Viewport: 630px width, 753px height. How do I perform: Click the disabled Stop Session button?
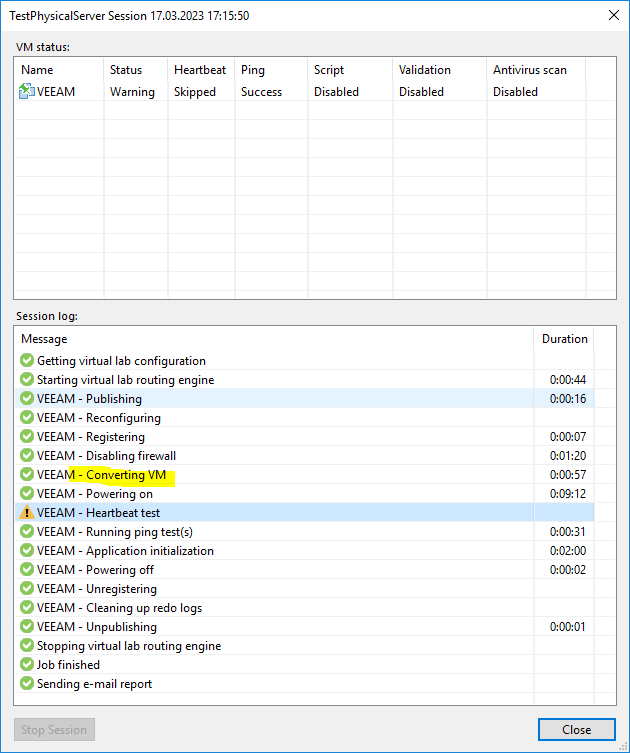tap(54, 729)
